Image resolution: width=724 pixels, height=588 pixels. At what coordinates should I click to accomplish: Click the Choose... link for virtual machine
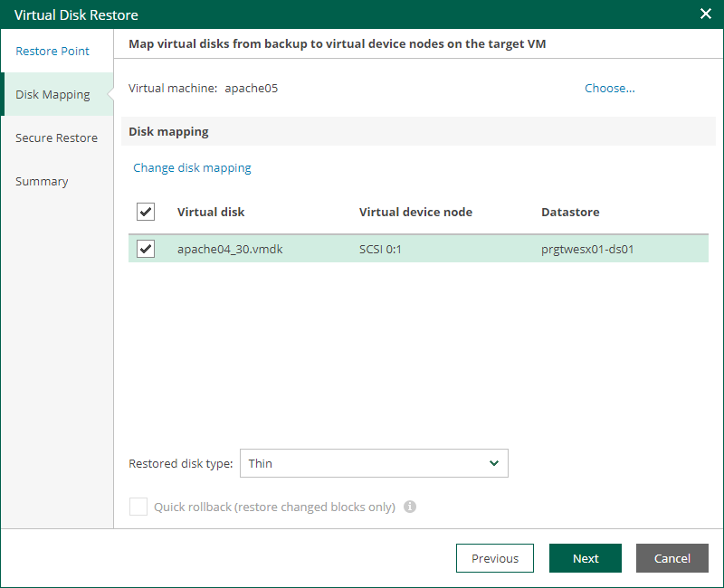click(x=609, y=88)
